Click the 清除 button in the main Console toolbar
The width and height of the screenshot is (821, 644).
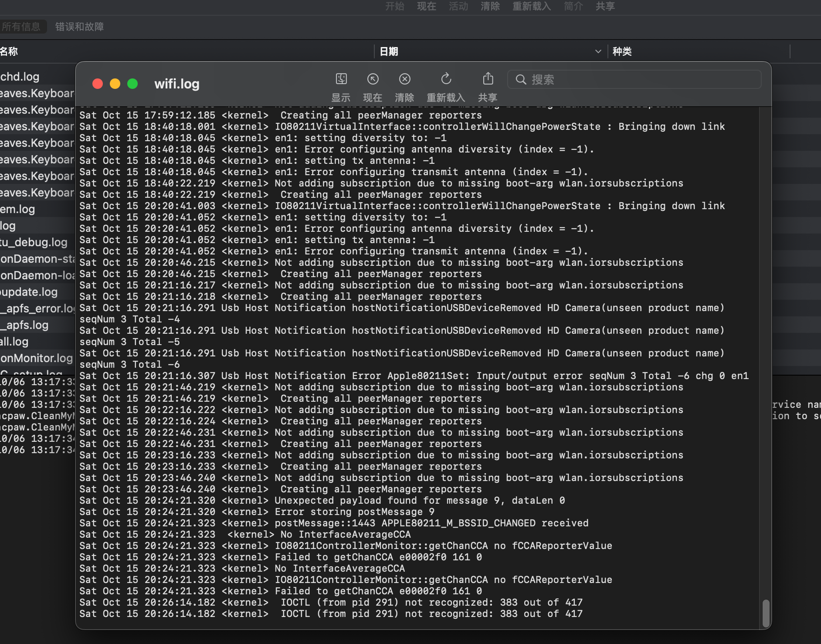click(x=490, y=6)
